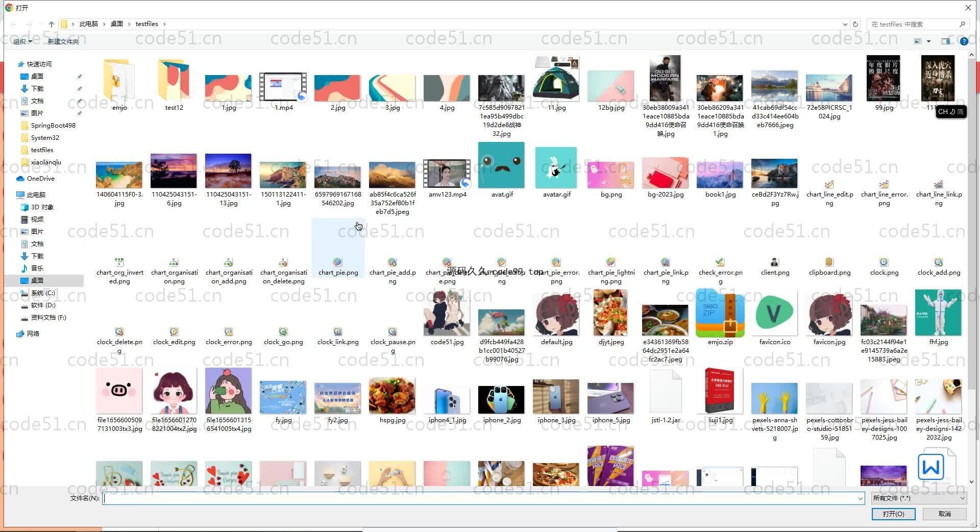Select the clock_pause.png icon
This screenshot has height=532, width=980.
[x=392, y=331]
